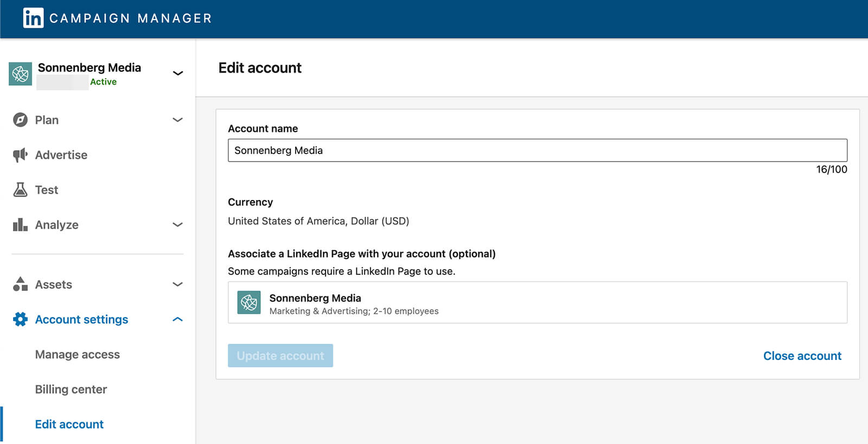Click the LinkedIn logo in header
868x444 pixels.
pyautogui.click(x=33, y=18)
